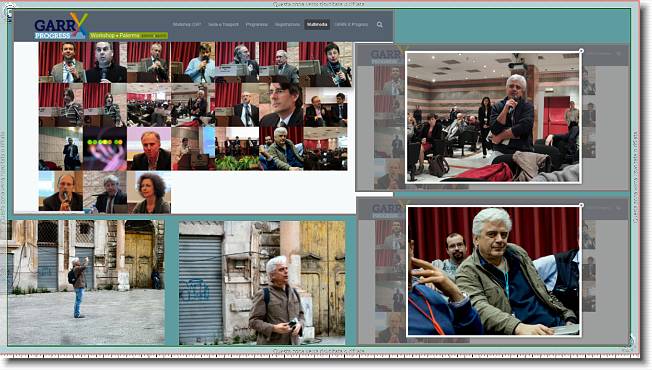Image resolution: width=652 pixels, height=370 pixels.
Task: Open the Multimedia menu item
Action: click(x=317, y=25)
